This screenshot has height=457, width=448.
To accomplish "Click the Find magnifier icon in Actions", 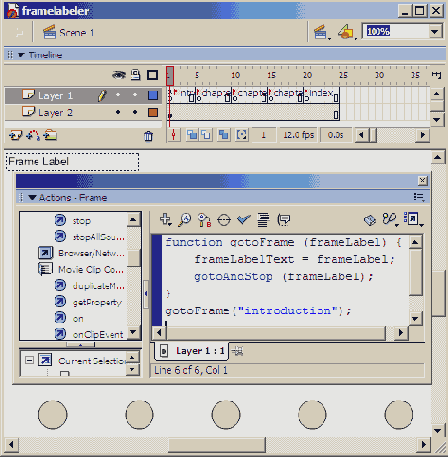I will [184, 220].
